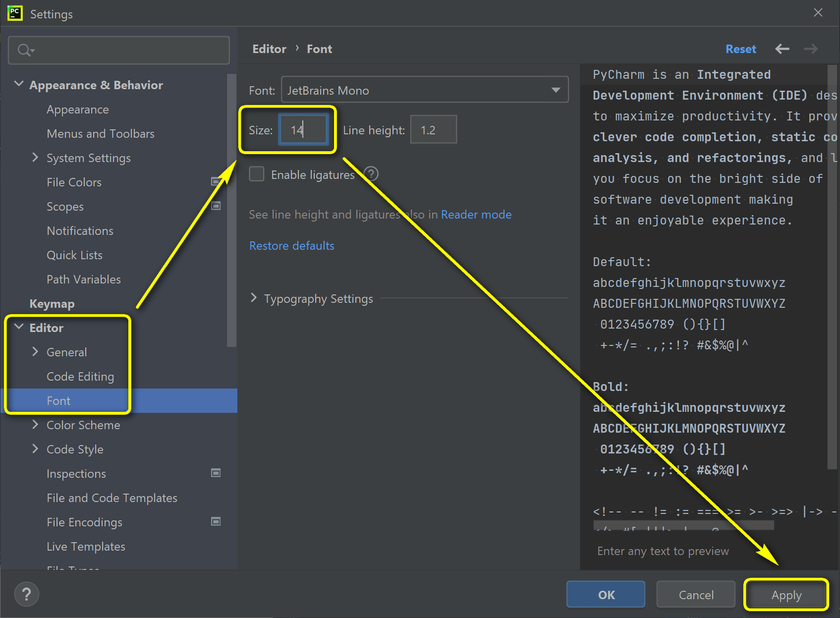Screen dimensions: 840x618
Task: Focus the settings search field
Action: 119,50
